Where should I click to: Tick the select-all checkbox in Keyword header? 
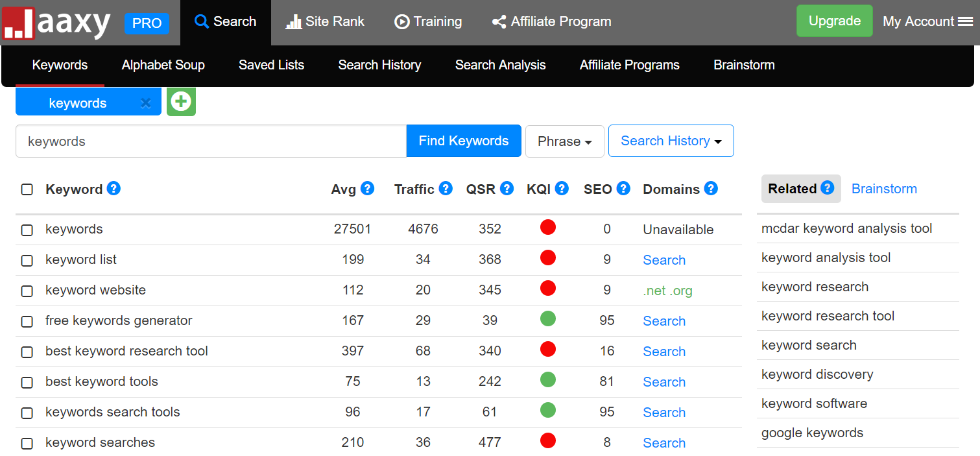27,189
